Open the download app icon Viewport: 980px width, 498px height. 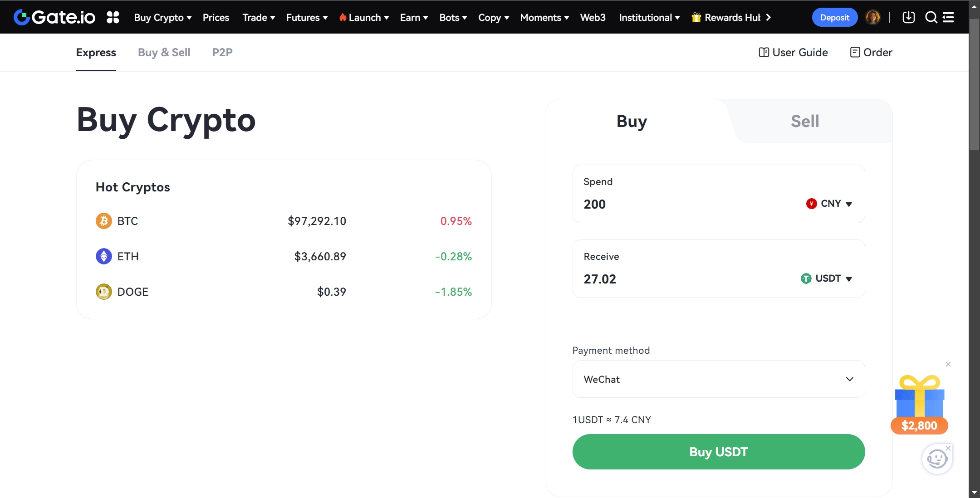coord(908,17)
